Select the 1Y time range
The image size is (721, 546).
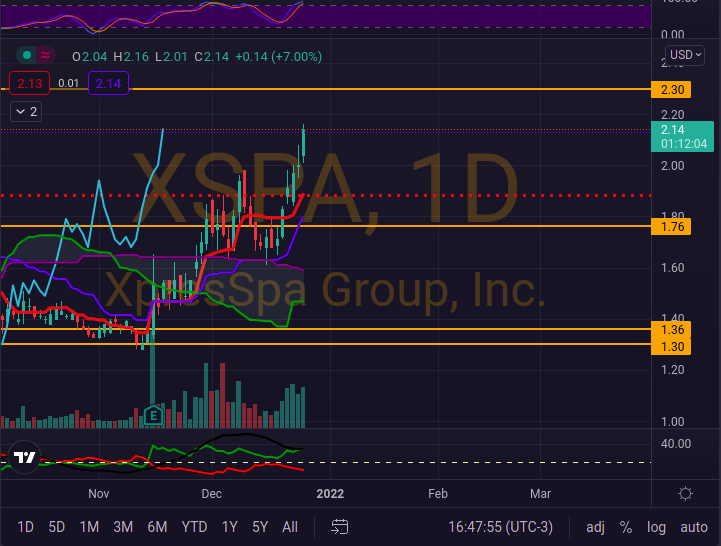tap(229, 527)
